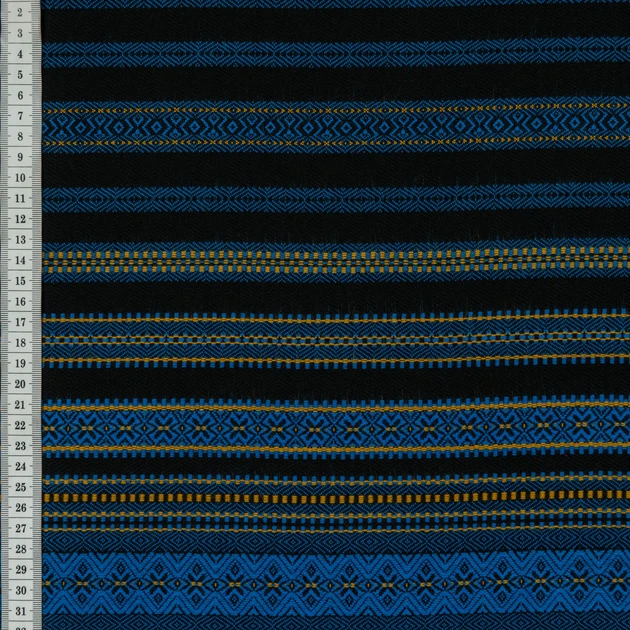Select the bright blue chevron band beside mark 29

(x=336, y=582)
